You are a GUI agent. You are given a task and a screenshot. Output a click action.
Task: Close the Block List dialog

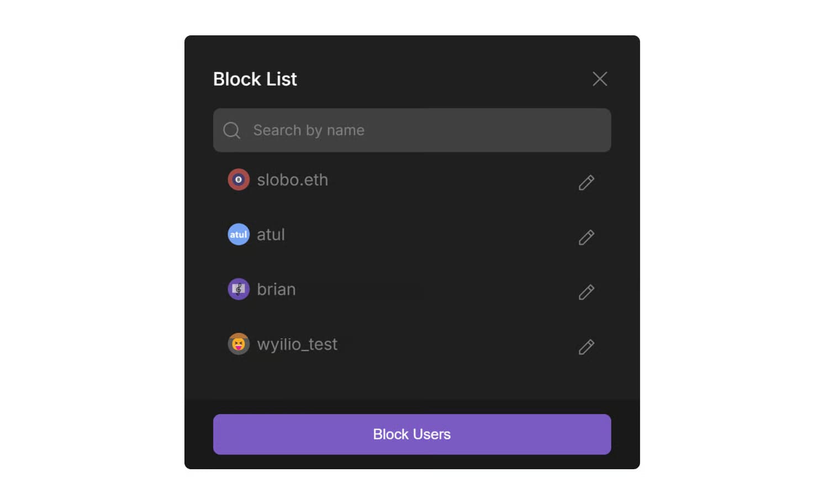pos(599,79)
